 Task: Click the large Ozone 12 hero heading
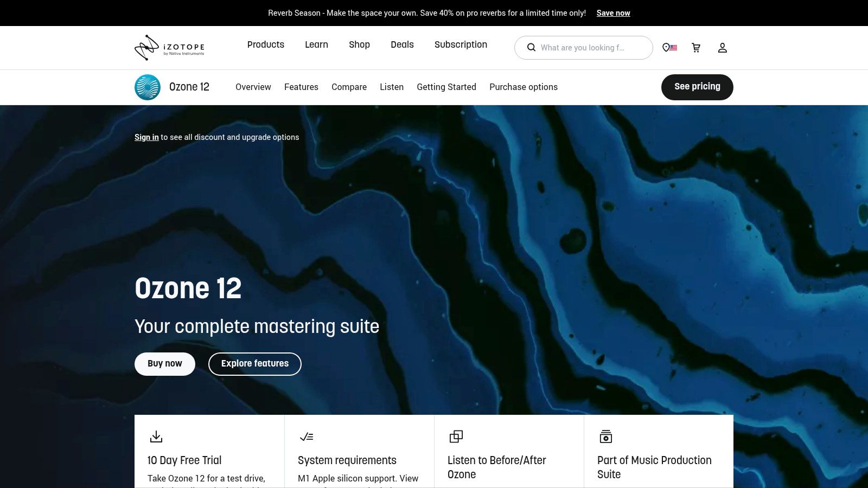click(x=188, y=288)
